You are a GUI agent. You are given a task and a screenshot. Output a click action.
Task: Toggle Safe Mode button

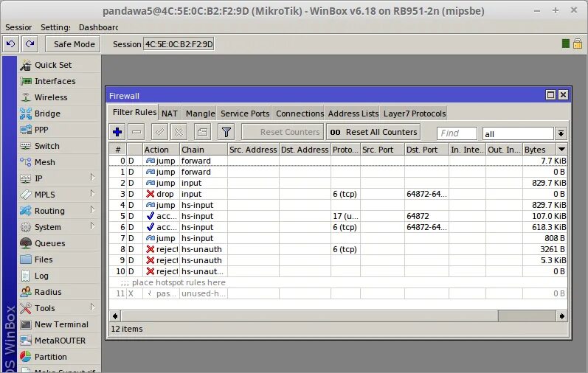[73, 44]
